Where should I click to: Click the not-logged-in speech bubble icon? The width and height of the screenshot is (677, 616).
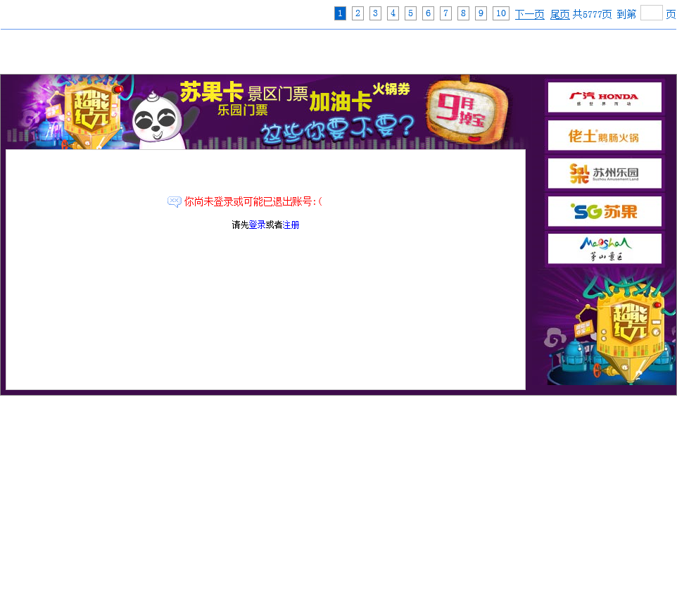(x=174, y=202)
